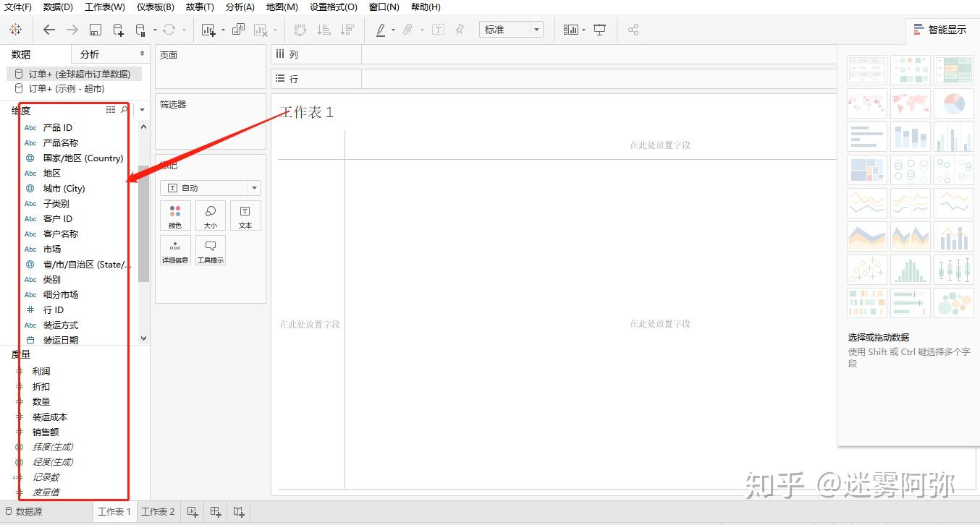Undo with the back arrow toolbar icon
Screen dimensions: 980x525
pyautogui.click(x=49, y=30)
